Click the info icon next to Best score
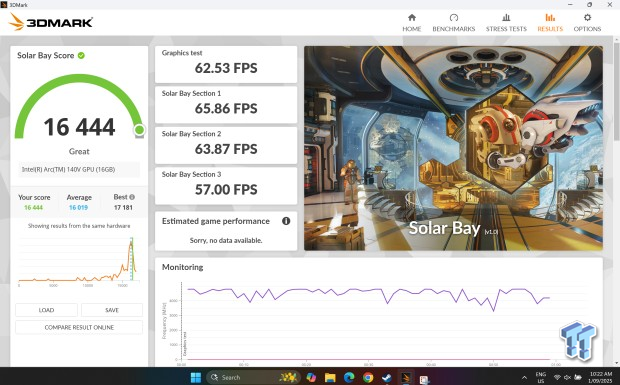This screenshot has width=620, height=385. [132, 197]
